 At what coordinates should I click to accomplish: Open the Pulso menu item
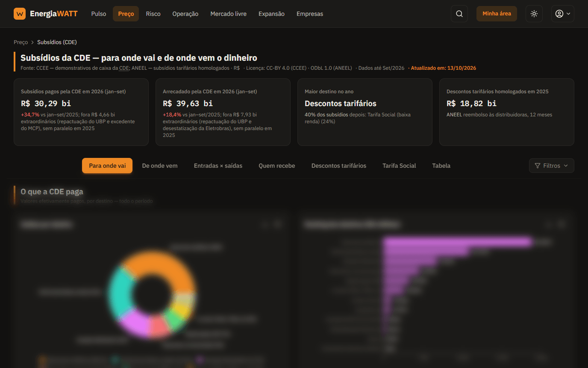(99, 14)
